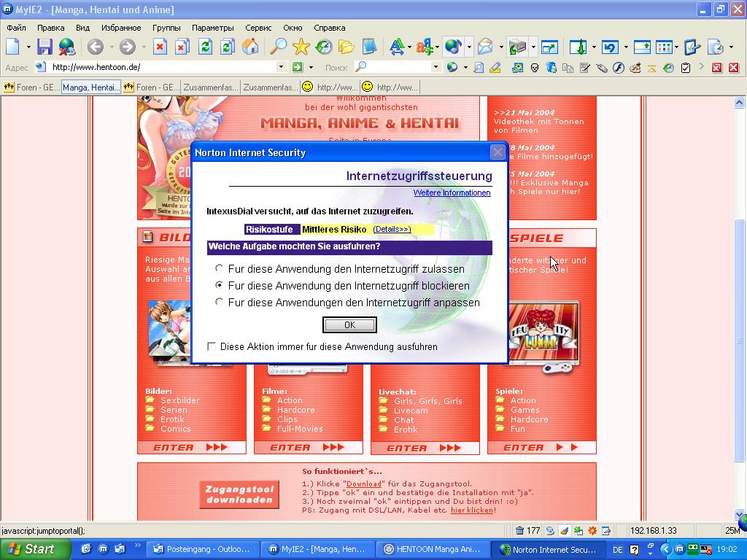Screen dimensions: 747x560
Task: Go forward with the Forward arrow
Action: coord(127,47)
